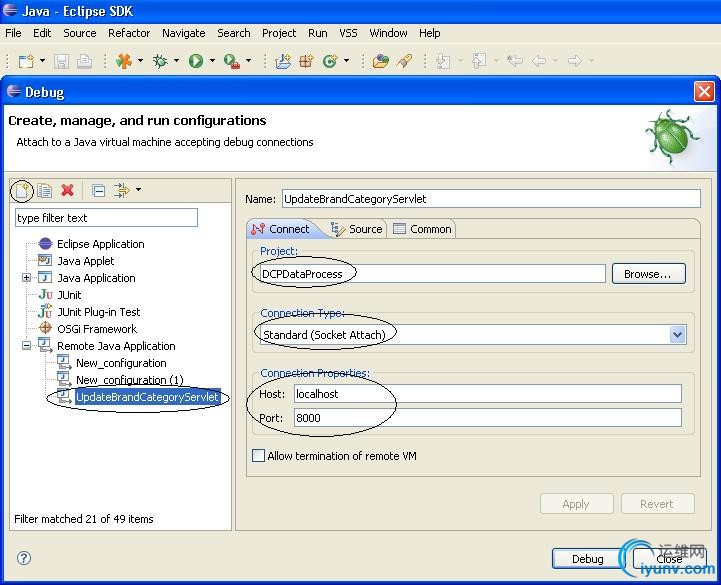This screenshot has height=585, width=721.
Task: Switch to the Common tab
Action: [x=423, y=229]
